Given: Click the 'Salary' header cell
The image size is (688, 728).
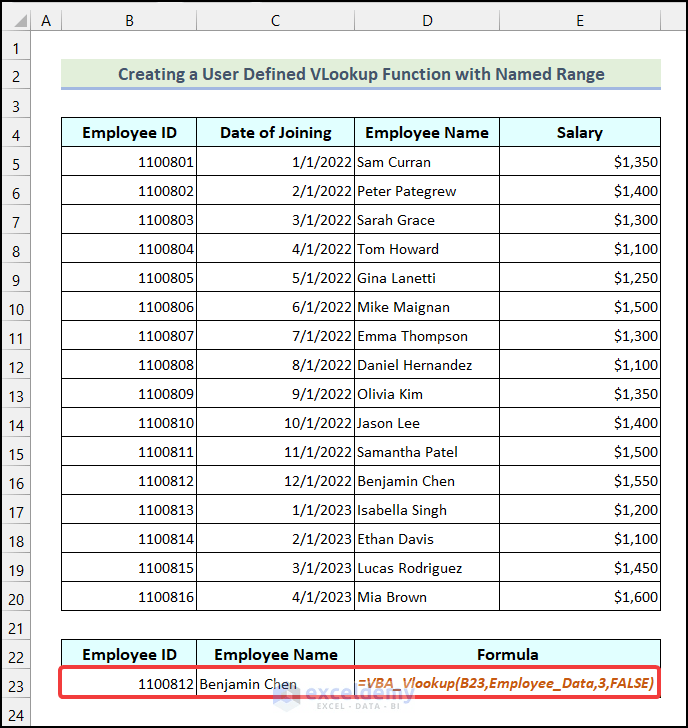Looking at the screenshot, I should pos(580,132).
